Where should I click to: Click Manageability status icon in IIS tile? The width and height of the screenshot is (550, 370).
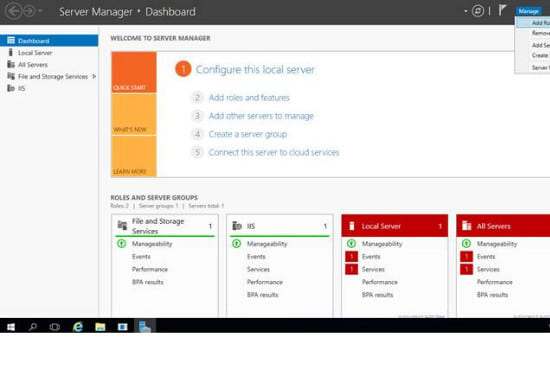[x=236, y=243]
